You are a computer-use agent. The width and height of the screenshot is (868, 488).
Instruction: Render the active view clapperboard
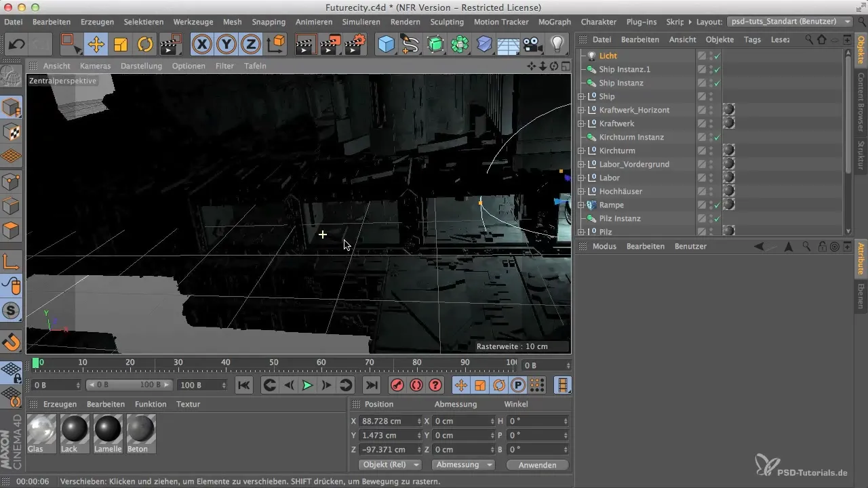click(x=306, y=45)
